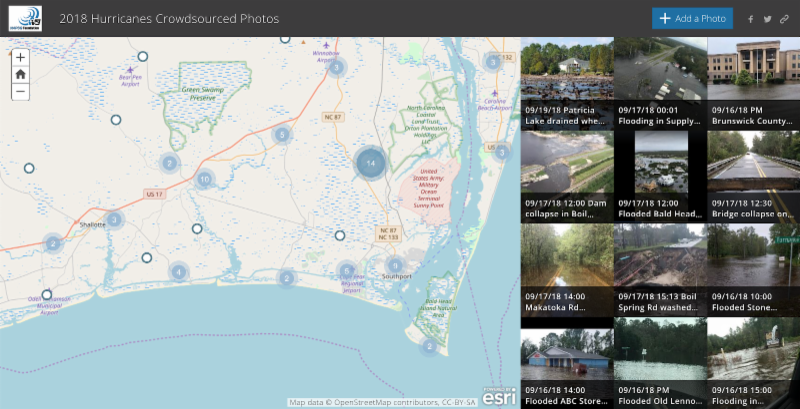This screenshot has height=409, width=800.
Task: Click the photo point near Bear Pen Airport
Action: pyautogui.click(x=143, y=56)
